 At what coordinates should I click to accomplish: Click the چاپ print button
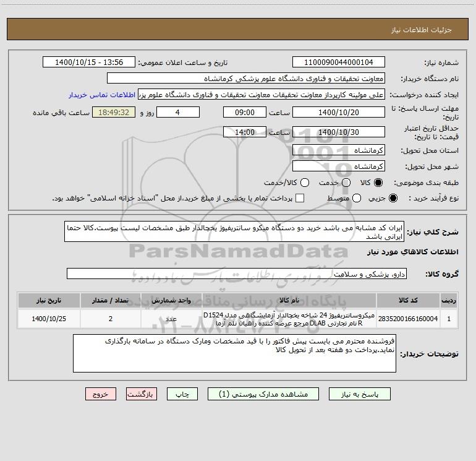click(x=182, y=394)
